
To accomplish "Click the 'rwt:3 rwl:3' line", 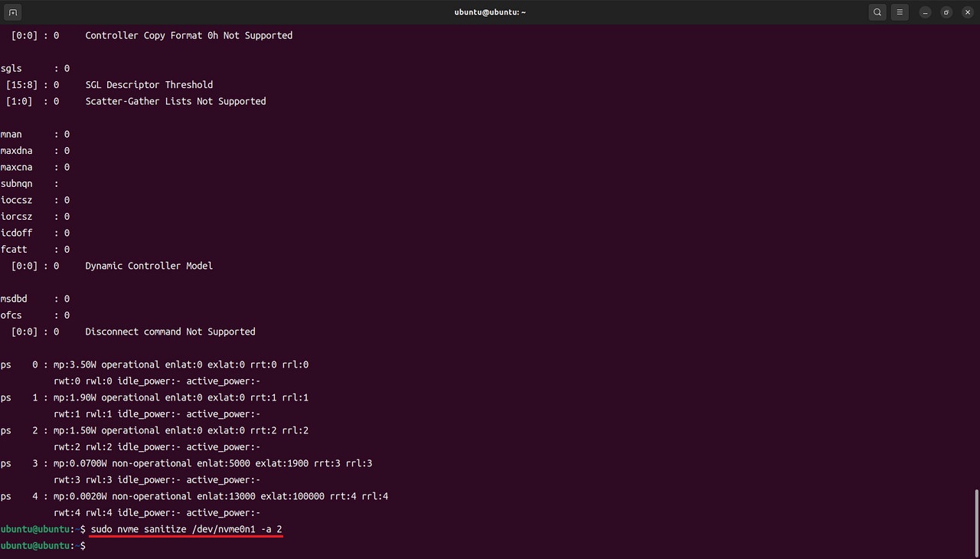I will tap(157, 480).
